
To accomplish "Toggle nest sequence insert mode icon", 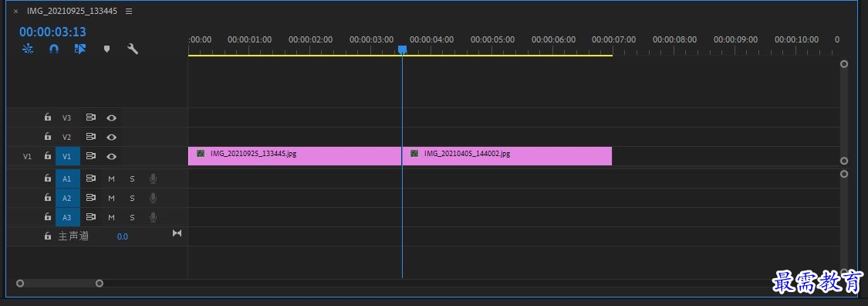I will (28, 49).
